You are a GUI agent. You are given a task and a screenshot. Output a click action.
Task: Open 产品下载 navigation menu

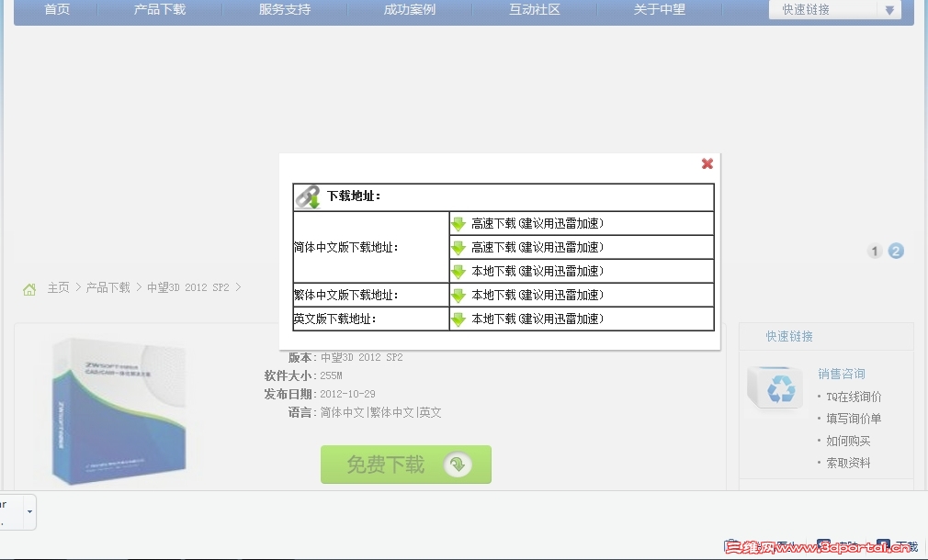point(159,9)
